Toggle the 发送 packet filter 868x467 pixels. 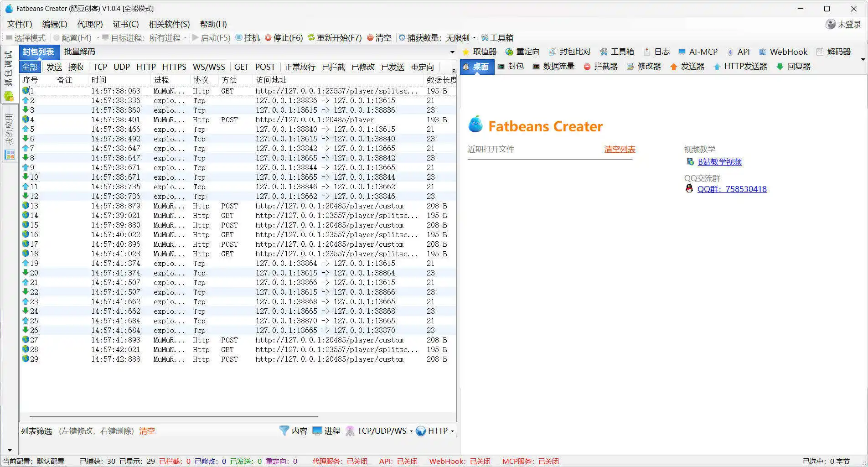[x=54, y=67]
